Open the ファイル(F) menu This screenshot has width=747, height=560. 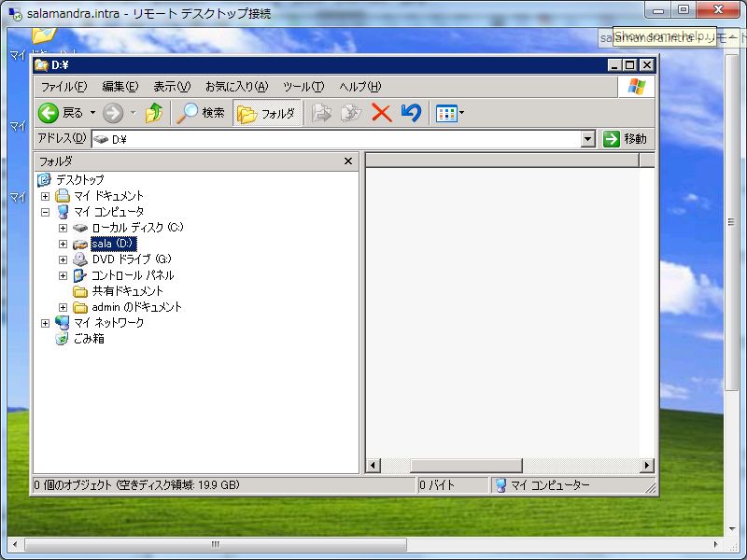[x=63, y=87]
